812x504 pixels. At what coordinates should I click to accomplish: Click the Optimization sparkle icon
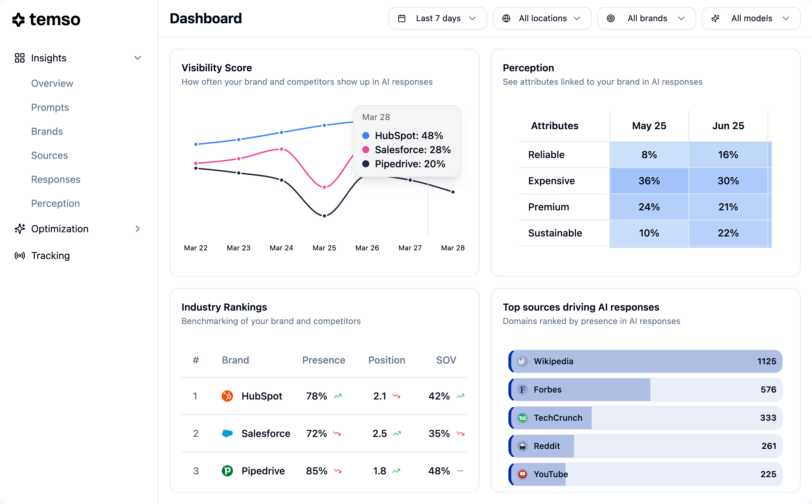(x=20, y=229)
